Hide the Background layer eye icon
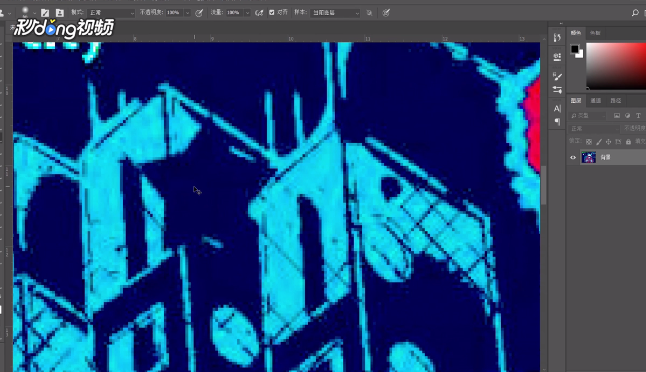646x372 pixels. click(573, 157)
